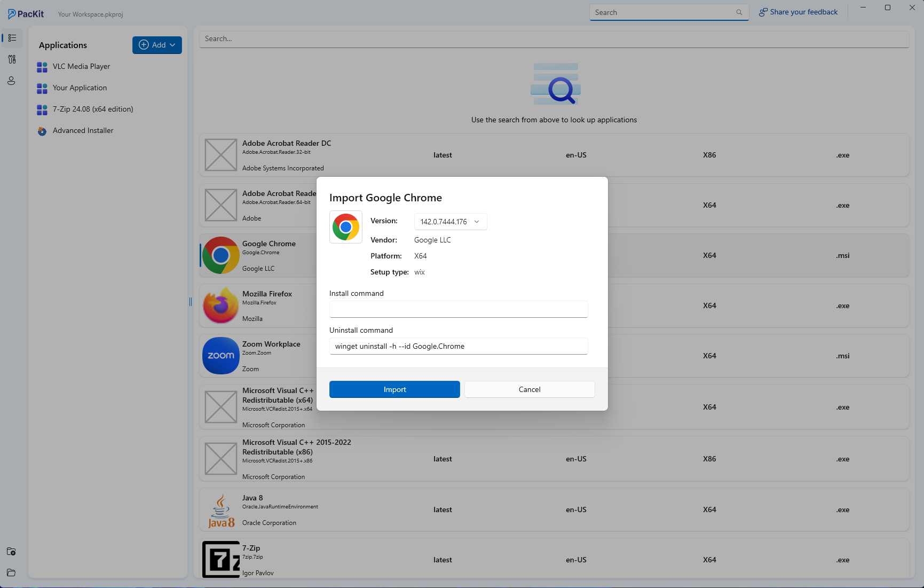Click the Google Chrome logo in the import dialog
Viewport: 924px width, 588px height.
pos(346,227)
